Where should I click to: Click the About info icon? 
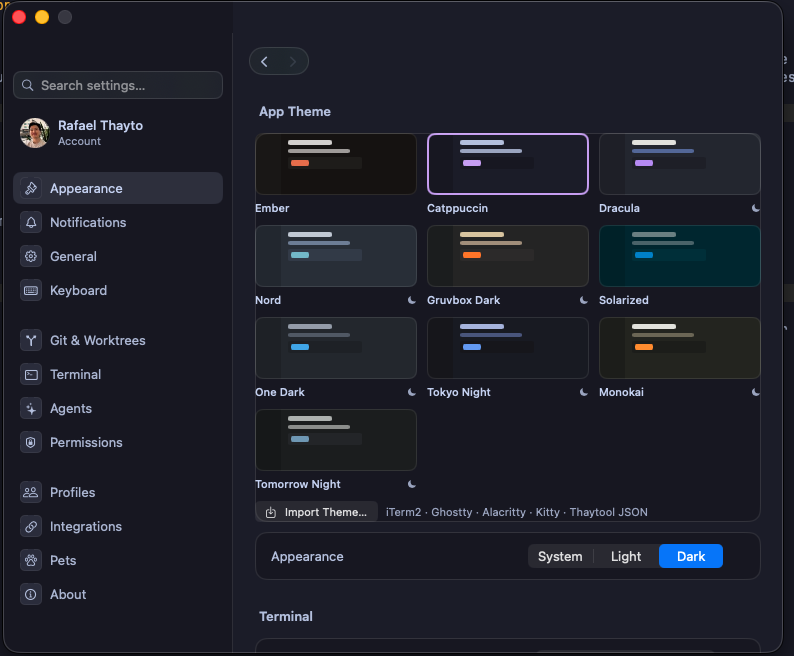31,594
